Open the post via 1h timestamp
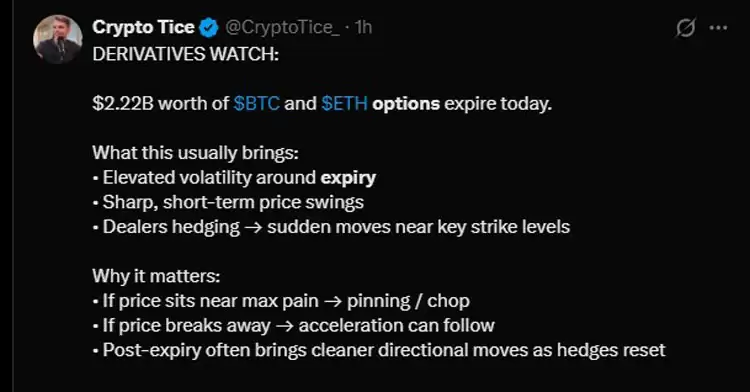 tap(364, 28)
